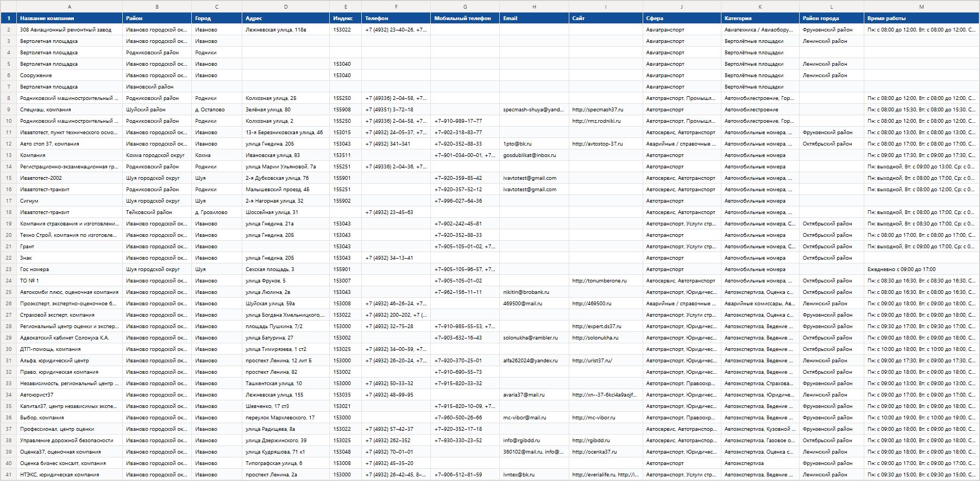980x490 pixels.
Task: Select the 'Кохма городской округ' cell
Action: (x=157, y=155)
